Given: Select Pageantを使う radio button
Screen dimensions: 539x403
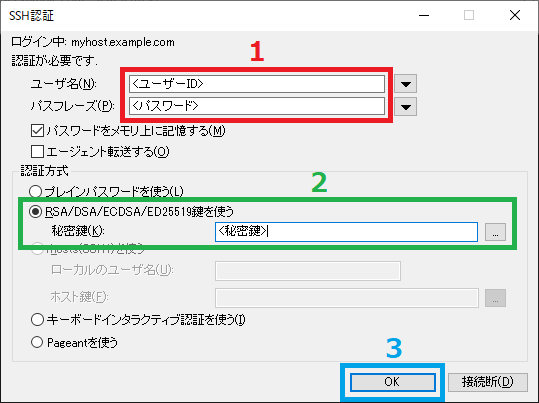Looking at the screenshot, I should pyautogui.click(x=37, y=342).
